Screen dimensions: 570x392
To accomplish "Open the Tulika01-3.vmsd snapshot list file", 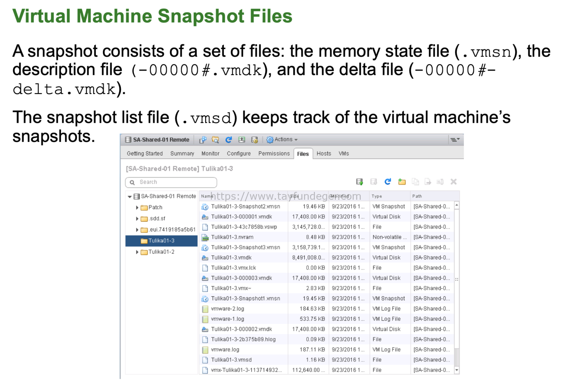I will 231,359.
